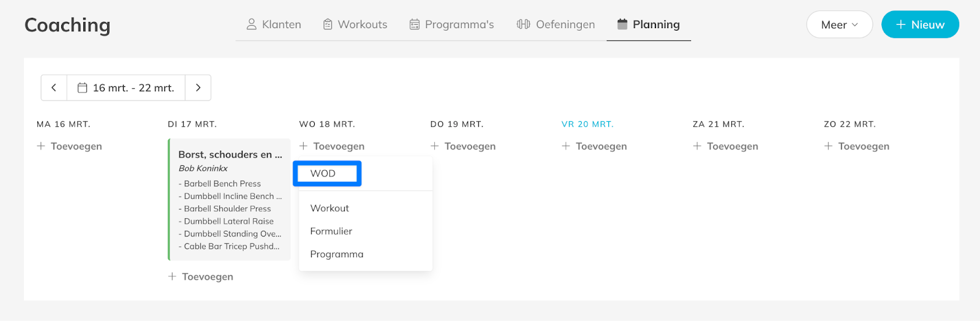
Task: Pick Formulier from the menu
Action: (331, 231)
